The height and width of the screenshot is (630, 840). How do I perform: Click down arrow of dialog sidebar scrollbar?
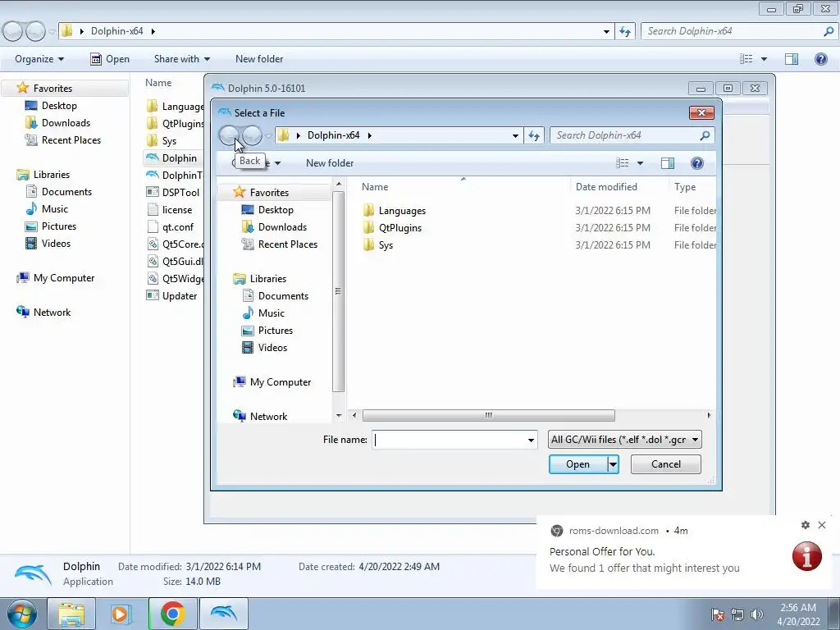339,416
